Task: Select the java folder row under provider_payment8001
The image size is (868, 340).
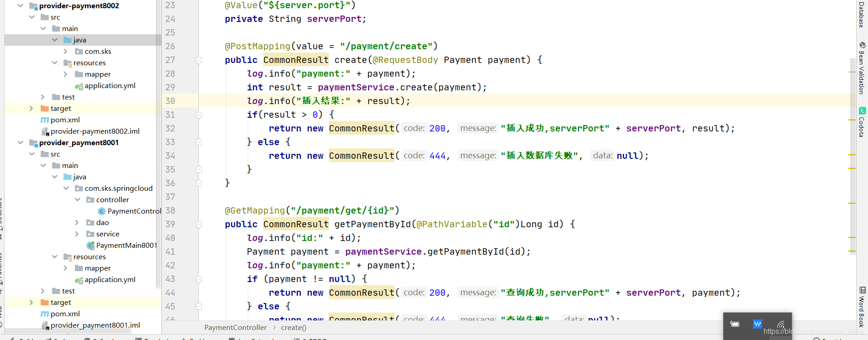Action: click(83, 177)
